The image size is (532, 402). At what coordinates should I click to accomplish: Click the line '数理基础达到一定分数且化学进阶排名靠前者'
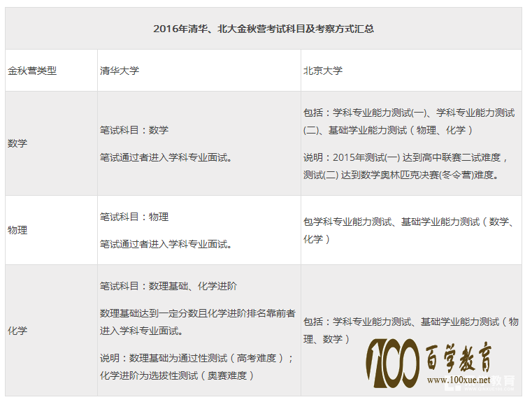click(x=198, y=313)
